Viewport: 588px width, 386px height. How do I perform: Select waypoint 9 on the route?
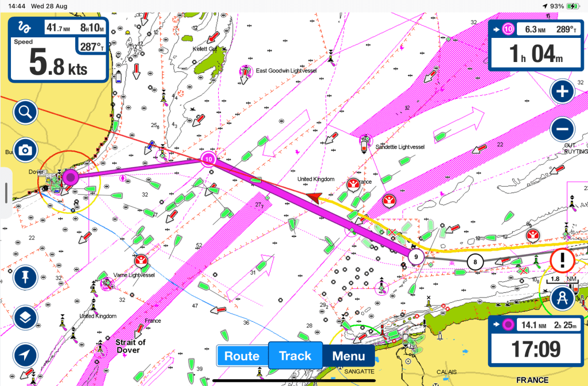415,256
